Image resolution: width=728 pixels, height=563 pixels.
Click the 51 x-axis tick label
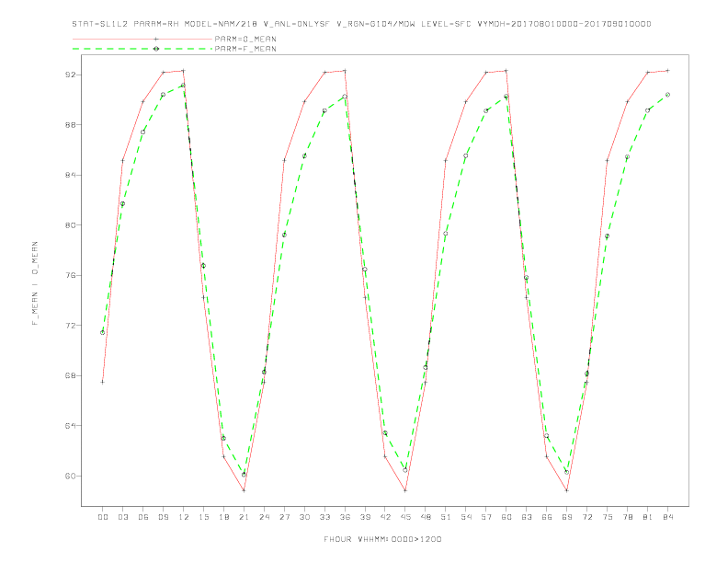click(446, 517)
